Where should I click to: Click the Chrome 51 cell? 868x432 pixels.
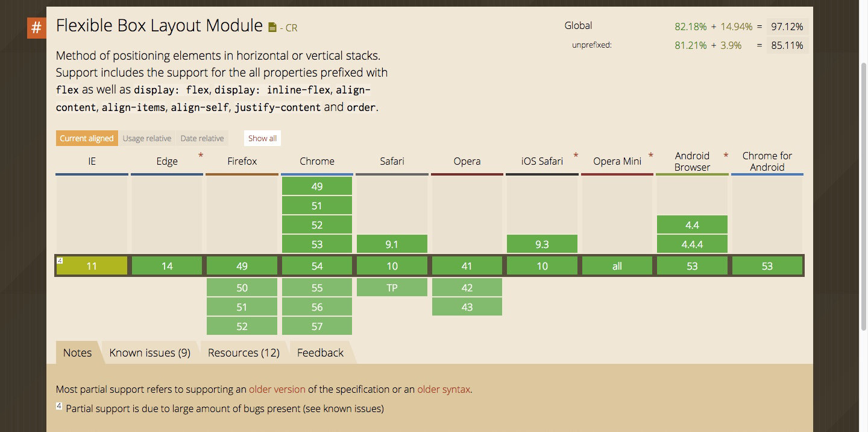[317, 206]
